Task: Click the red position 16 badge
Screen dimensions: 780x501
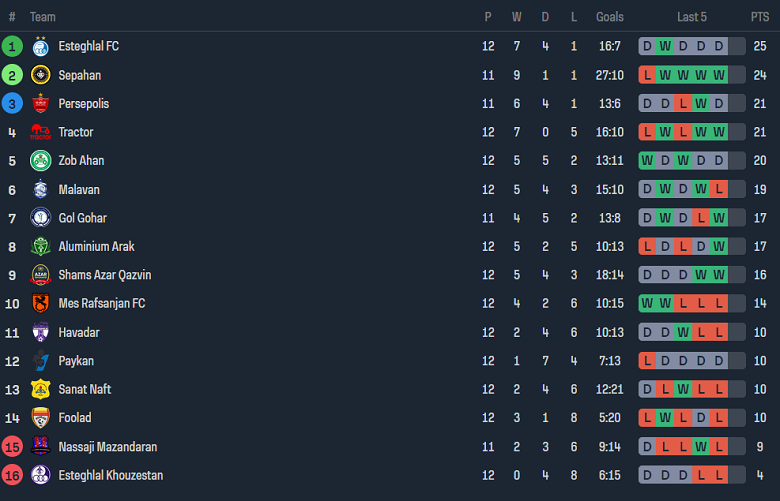Action: (12, 475)
